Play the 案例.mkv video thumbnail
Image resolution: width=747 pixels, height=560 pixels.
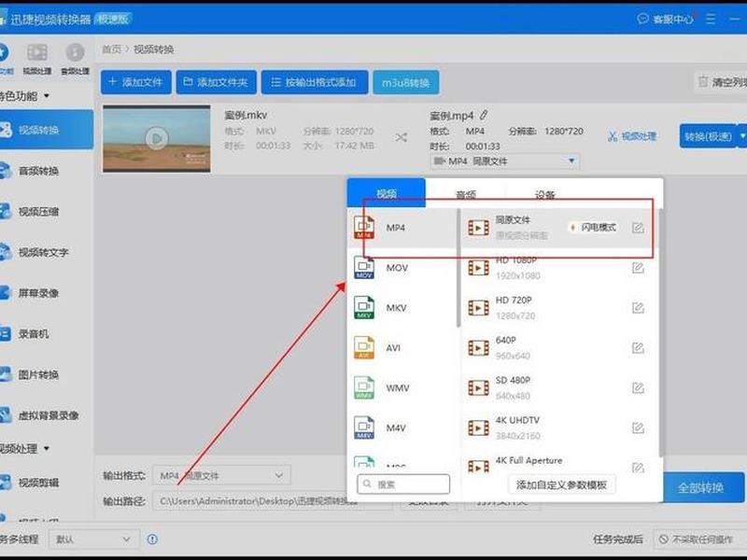pos(156,138)
